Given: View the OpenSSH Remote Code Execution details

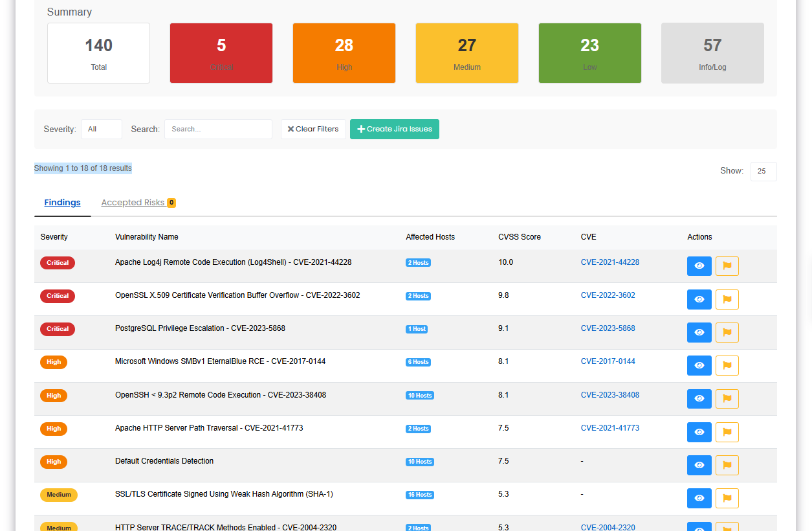Looking at the screenshot, I should (699, 398).
